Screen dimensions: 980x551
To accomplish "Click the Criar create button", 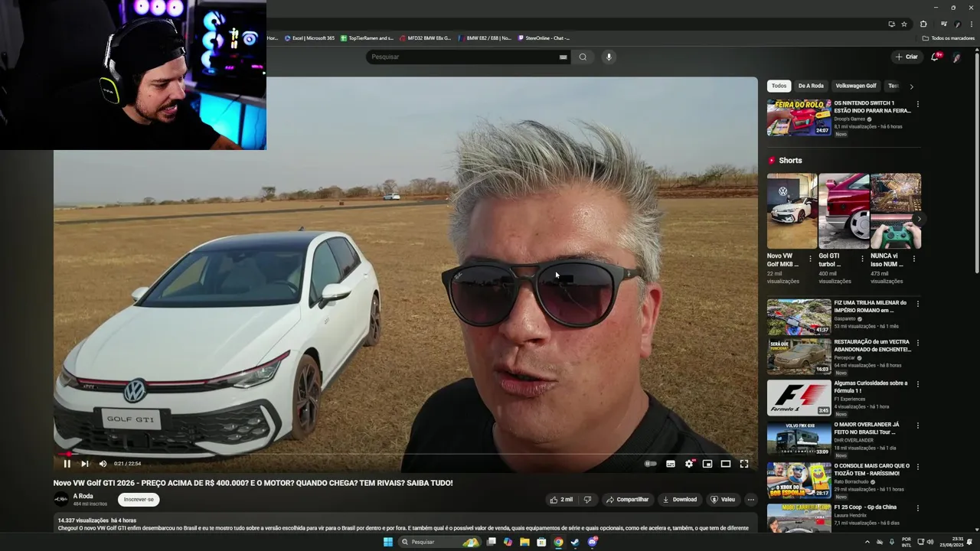I will coord(906,57).
